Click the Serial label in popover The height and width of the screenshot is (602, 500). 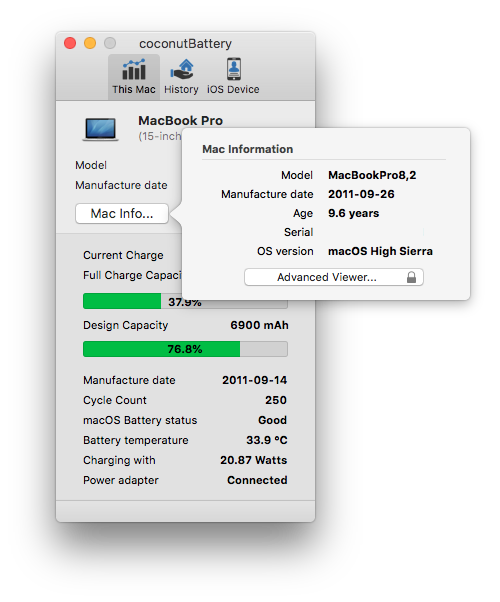pos(298,232)
